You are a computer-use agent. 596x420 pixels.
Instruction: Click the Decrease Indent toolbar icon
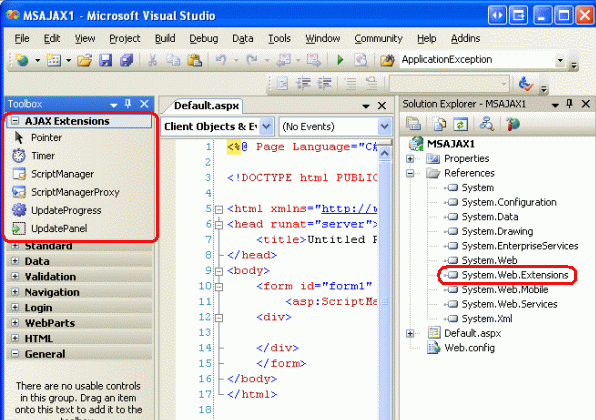303,83
